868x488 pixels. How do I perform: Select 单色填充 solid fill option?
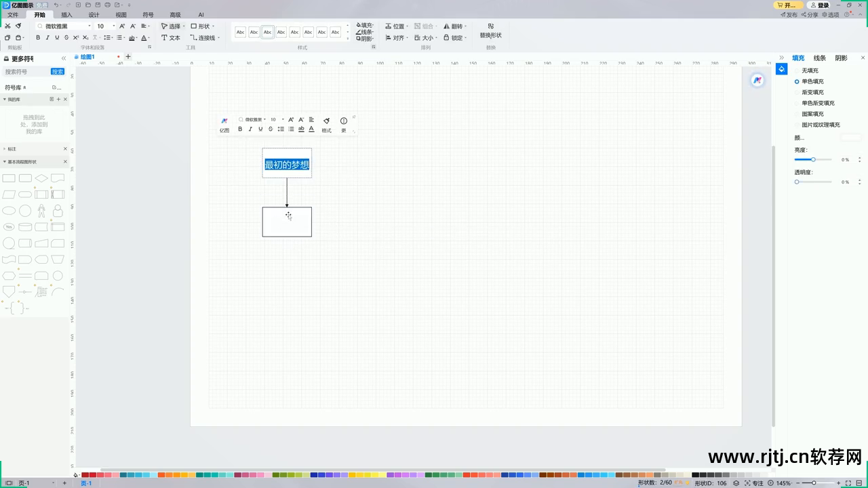click(810, 81)
